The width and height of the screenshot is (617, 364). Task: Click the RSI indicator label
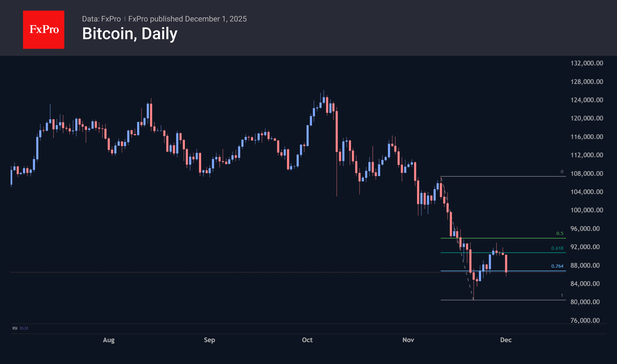pos(15,328)
